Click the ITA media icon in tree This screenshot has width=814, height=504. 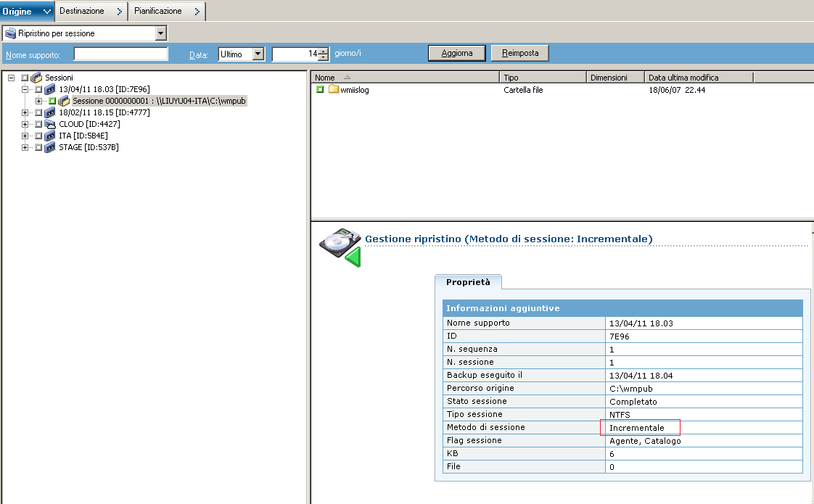click(x=50, y=136)
